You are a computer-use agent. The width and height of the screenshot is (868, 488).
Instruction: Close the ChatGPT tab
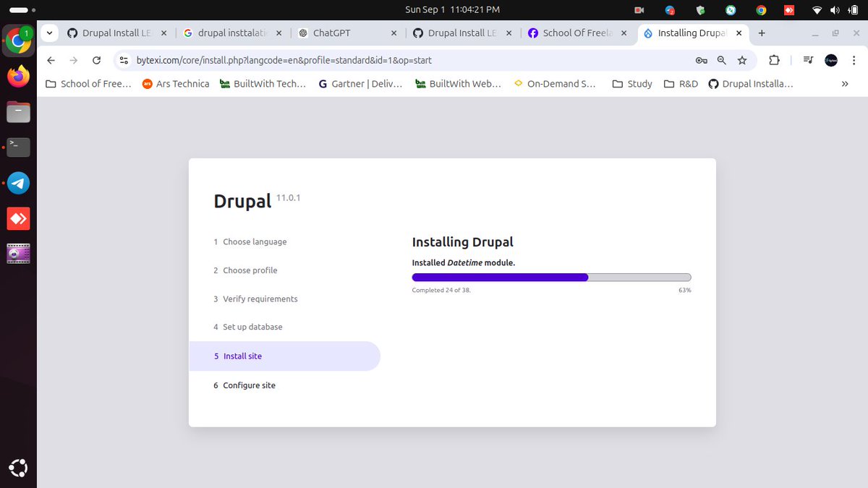[393, 33]
